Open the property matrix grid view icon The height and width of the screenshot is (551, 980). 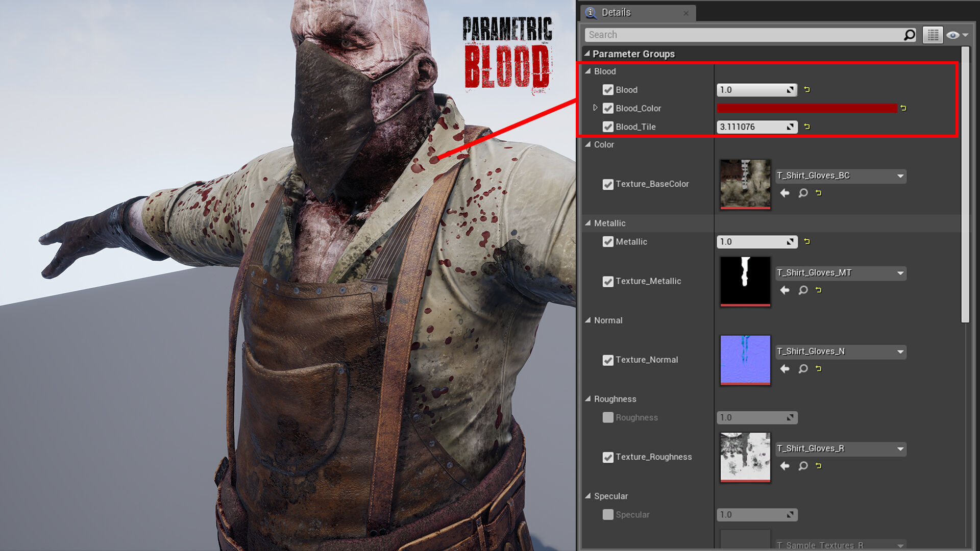point(933,35)
